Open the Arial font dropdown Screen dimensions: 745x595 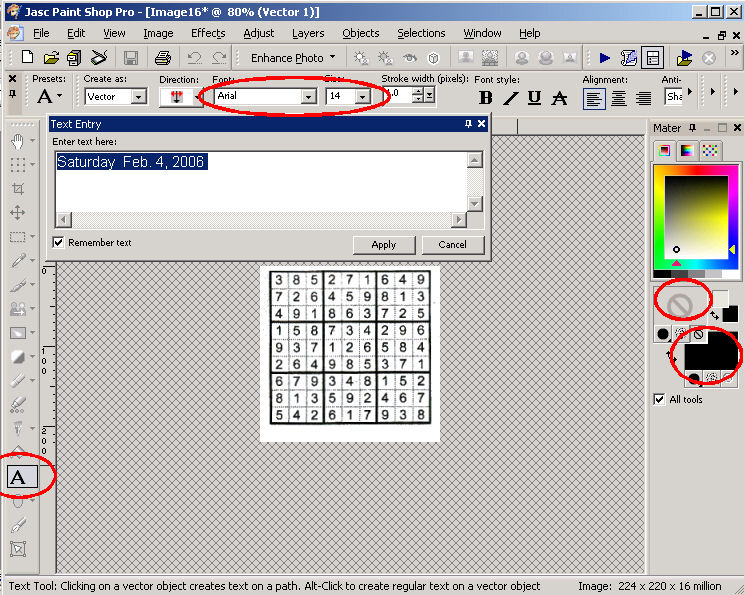[308, 97]
